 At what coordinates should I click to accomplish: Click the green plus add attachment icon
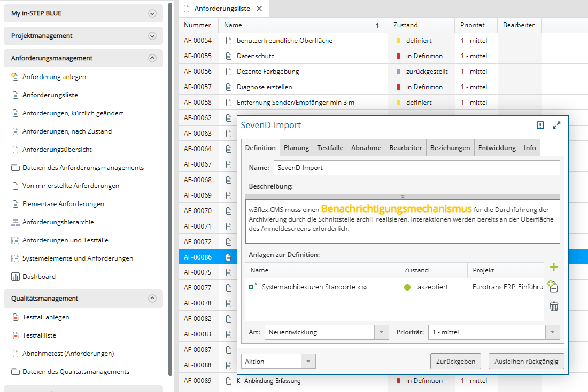(x=554, y=267)
